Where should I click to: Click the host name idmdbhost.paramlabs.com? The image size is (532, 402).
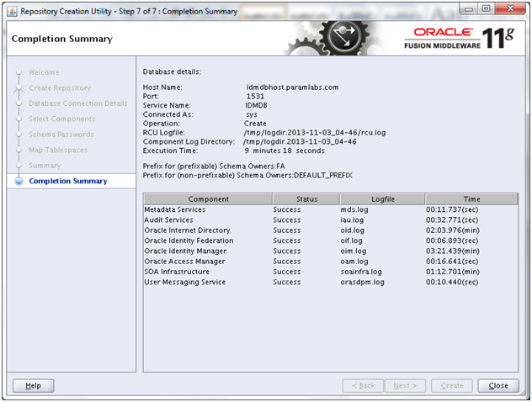pyautogui.click(x=292, y=87)
